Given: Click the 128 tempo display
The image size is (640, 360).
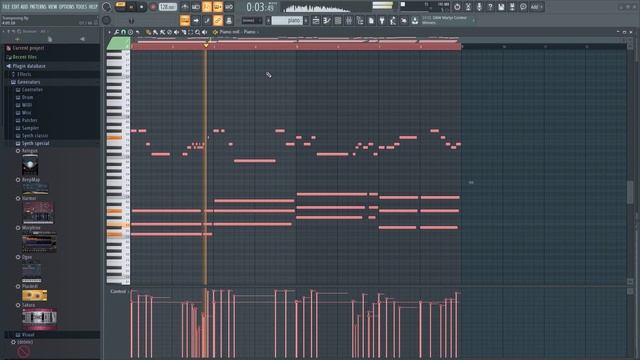Looking at the screenshot, I should pyautogui.click(x=167, y=7).
